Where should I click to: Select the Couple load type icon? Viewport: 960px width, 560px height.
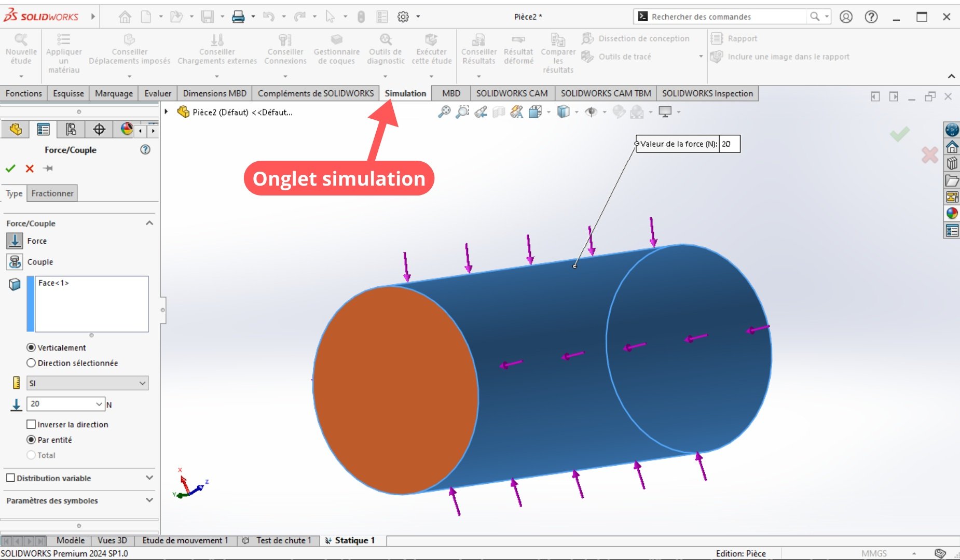pyautogui.click(x=15, y=262)
